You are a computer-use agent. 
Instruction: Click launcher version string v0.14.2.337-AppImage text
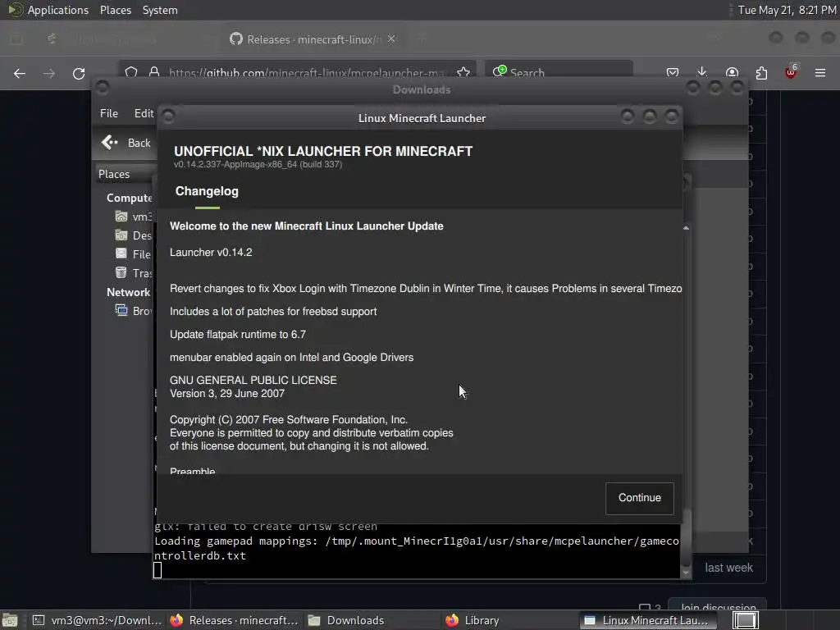(x=258, y=164)
